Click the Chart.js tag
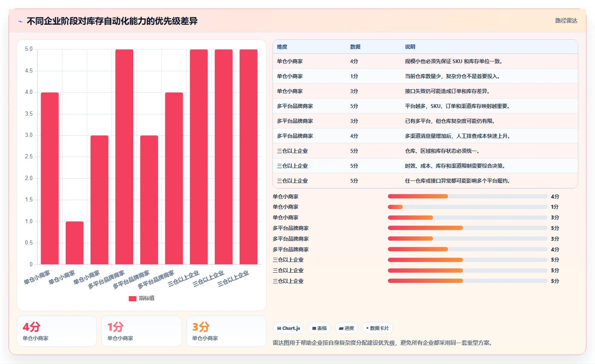This screenshot has width=595, height=364. coord(288,328)
